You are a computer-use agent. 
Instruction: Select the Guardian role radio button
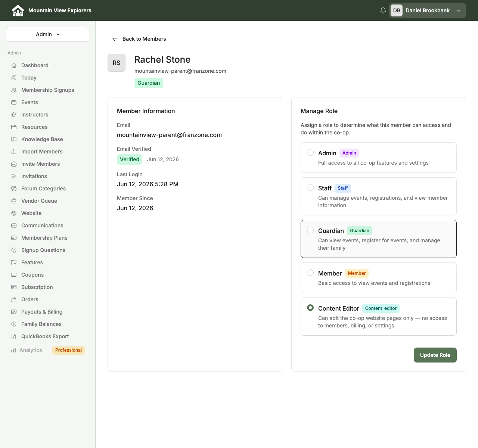(x=310, y=230)
